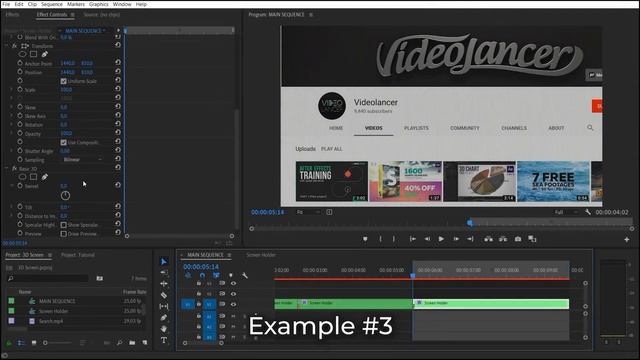The height and width of the screenshot is (360, 640).
Task: Expand the Scale parameter
Action: click(11, 89)
